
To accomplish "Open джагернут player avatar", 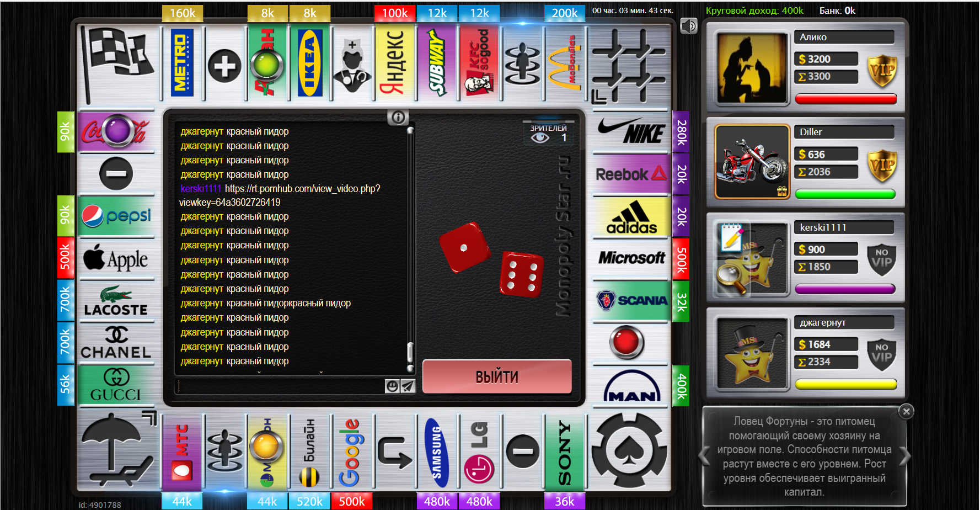I will [x=752, y=353].
